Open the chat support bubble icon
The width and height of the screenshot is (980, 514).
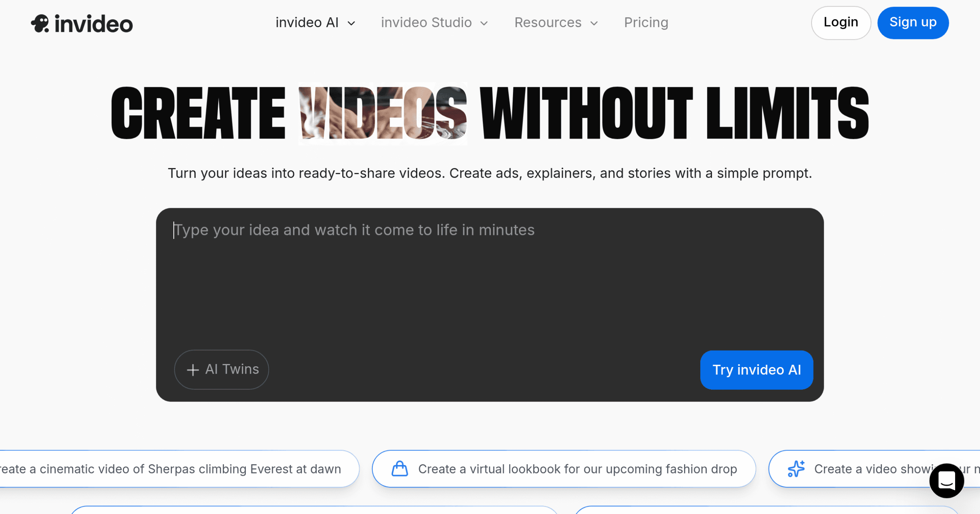pos(947,480)
